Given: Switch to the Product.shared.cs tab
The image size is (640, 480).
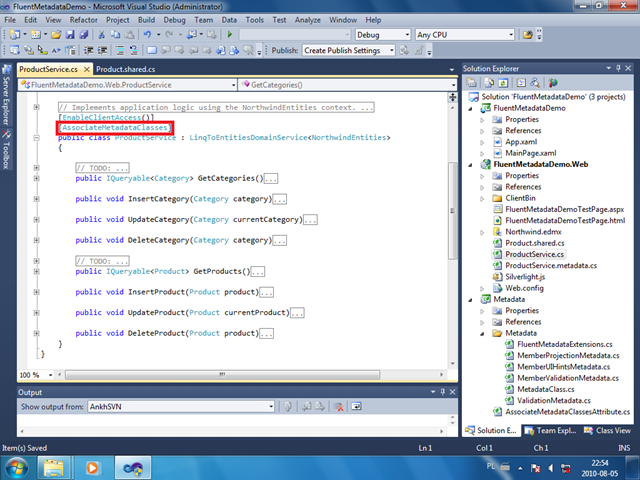Looking at the screenshot, I should coord(126,69).
